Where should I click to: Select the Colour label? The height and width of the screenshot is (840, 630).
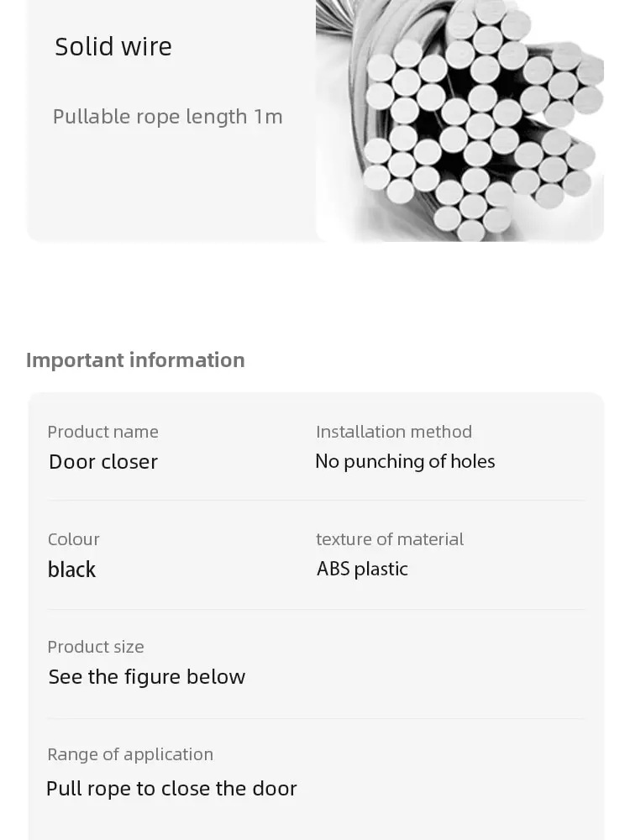click(x=73, y=539)
